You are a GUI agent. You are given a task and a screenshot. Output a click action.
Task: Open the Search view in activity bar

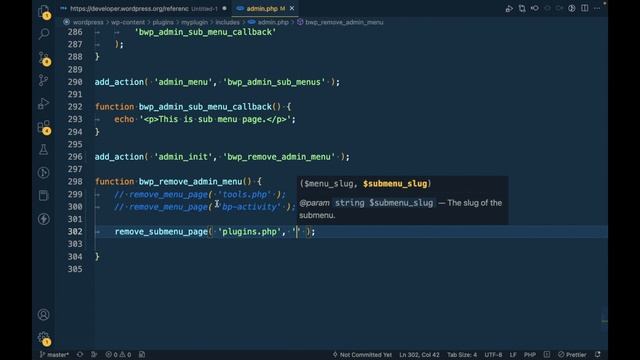[x=44, y=34]
